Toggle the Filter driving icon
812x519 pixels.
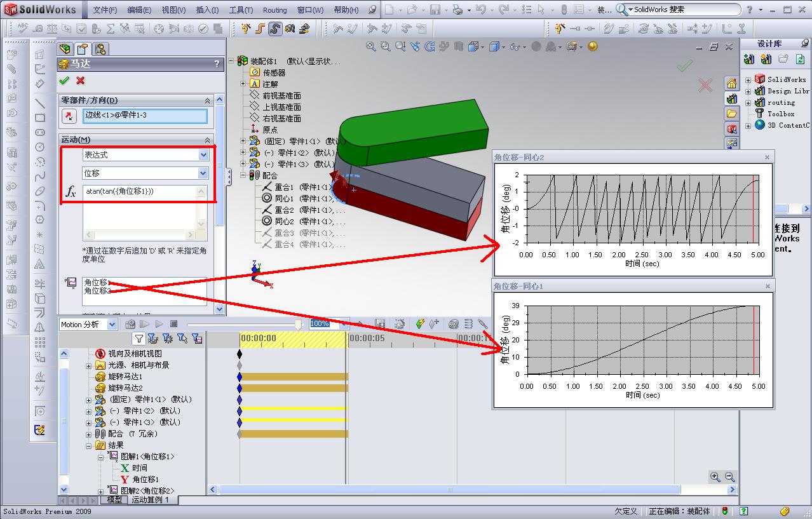[168, 339]
